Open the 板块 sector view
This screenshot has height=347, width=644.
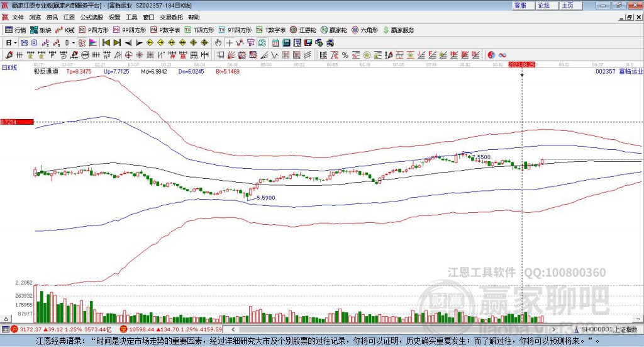pos(41,30)
